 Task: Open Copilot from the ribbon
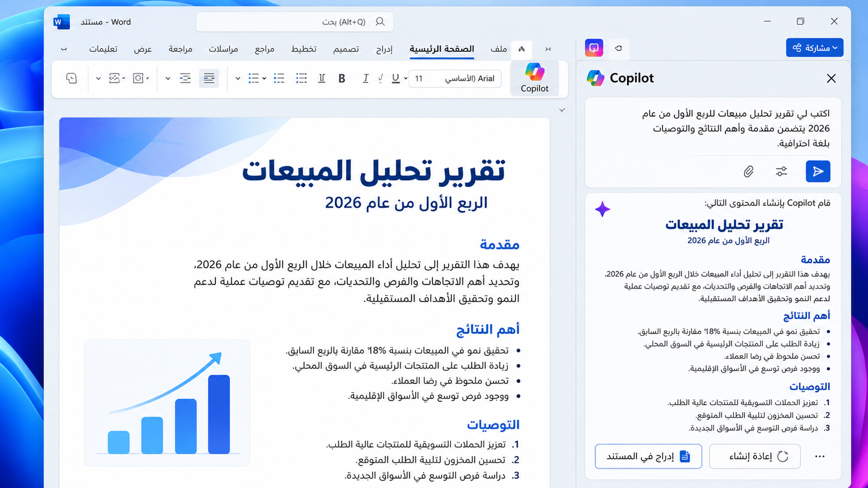(534, 79)
